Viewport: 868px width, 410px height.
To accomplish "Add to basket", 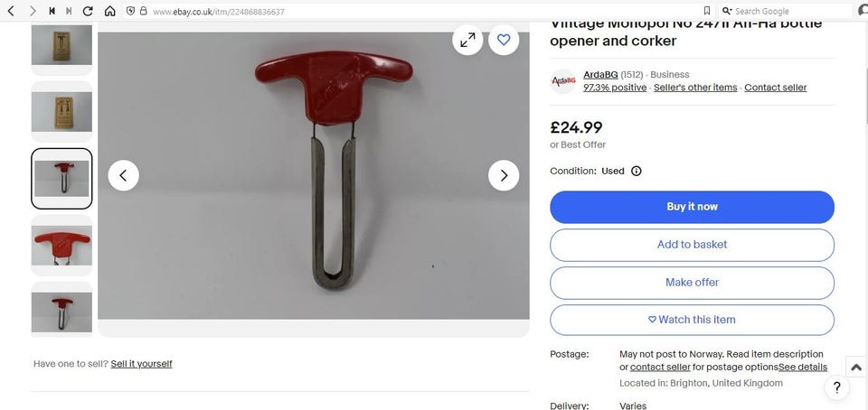I will click(x=692, y=245).
